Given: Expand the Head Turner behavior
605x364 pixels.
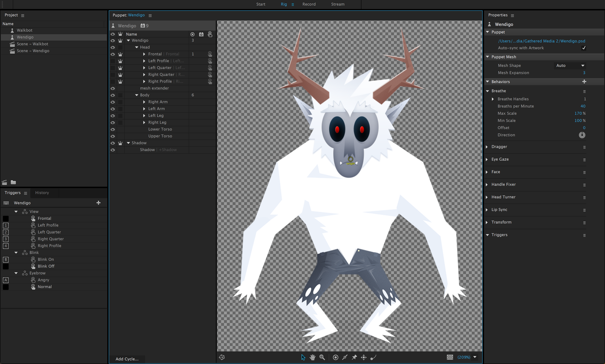Looking at the screenshot, I should click(487, 197).
